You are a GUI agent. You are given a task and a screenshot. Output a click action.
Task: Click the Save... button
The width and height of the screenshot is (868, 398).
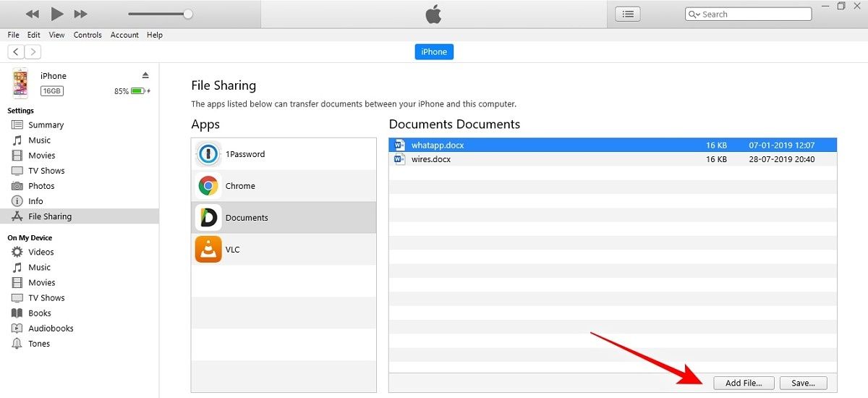[803, 383]
